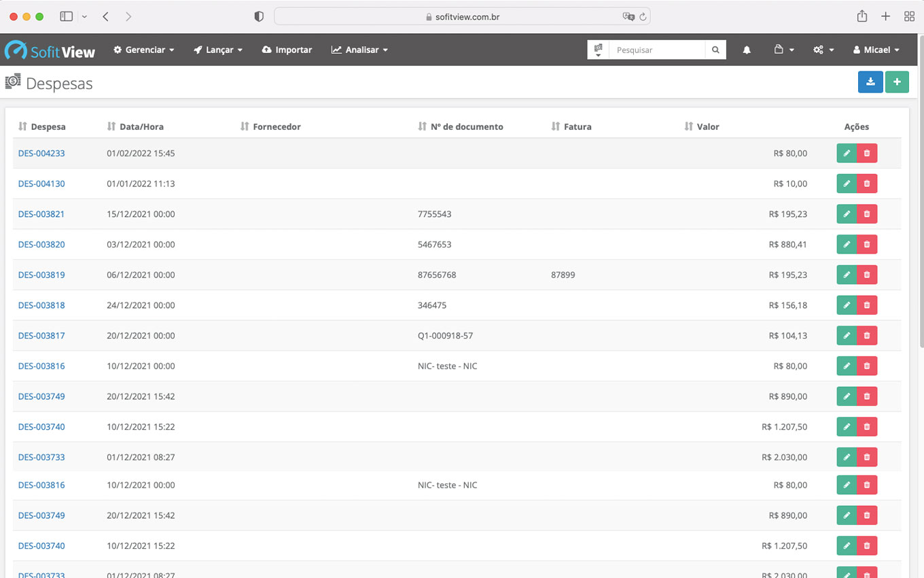Viewport: 924px width, 578px height.
Task: Click the search magnifier button
Action: (x=715, y=50)
